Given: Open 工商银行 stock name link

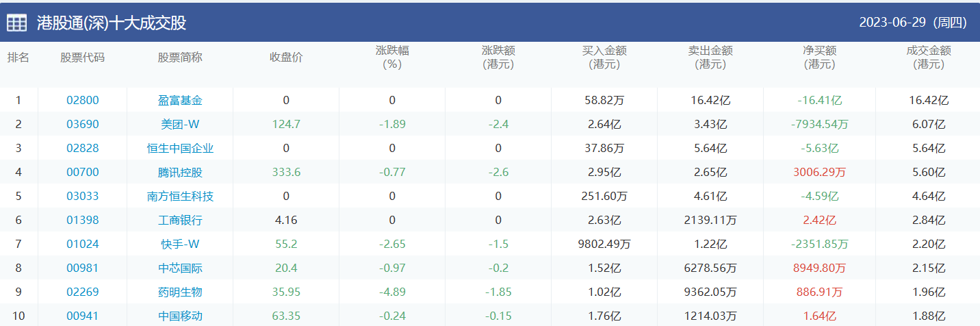Looking at the screenshot, I should (180, 221).
